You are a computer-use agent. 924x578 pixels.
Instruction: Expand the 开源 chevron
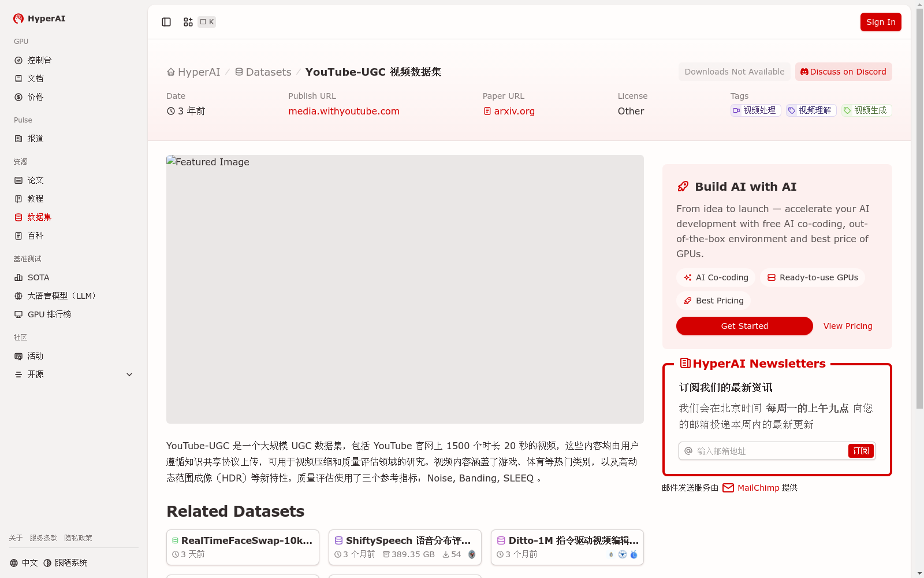(x=129, y=375)
